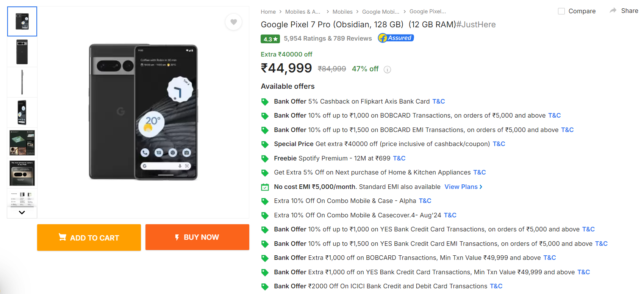
Task: Click the No cost EMI calendar icon
Action: point(265,187)
